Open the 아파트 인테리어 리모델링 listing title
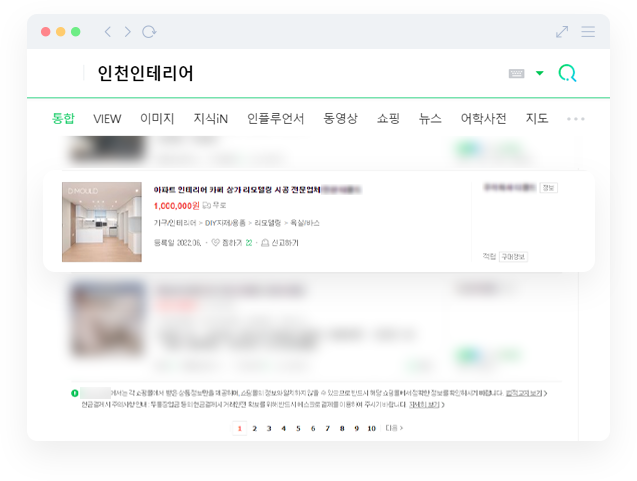The image size is (637, 481). click(237, 190)
